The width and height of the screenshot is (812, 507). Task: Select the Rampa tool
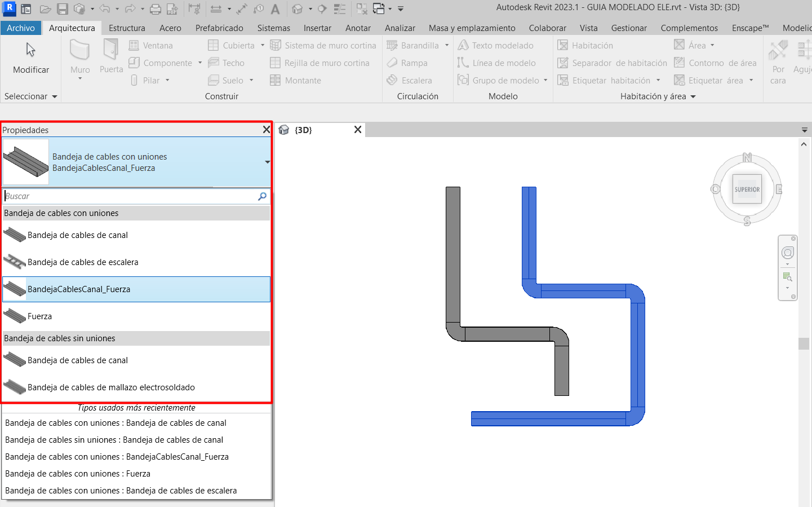(407, 63)
